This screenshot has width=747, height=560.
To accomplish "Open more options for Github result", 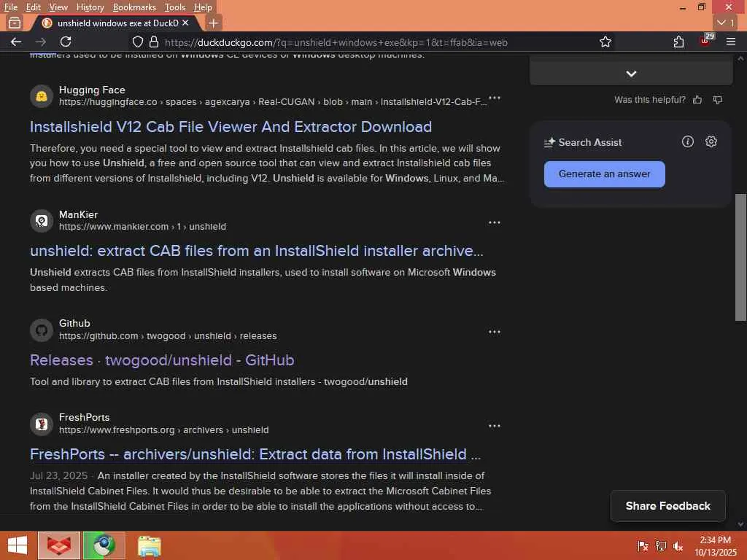I will click(x=495, y=332).
